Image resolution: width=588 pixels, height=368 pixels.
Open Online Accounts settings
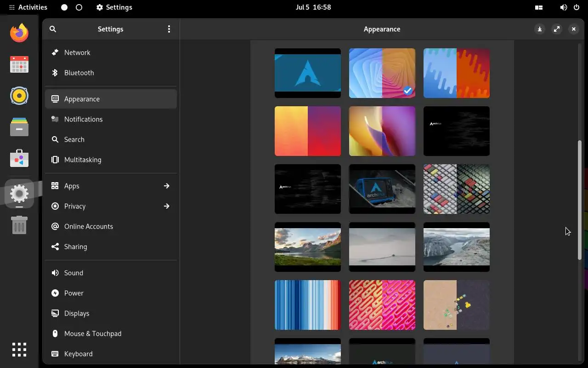111,226
